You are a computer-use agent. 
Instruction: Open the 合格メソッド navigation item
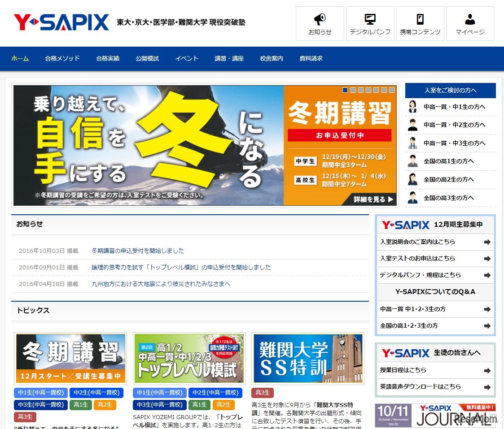(x=62, y=58)
